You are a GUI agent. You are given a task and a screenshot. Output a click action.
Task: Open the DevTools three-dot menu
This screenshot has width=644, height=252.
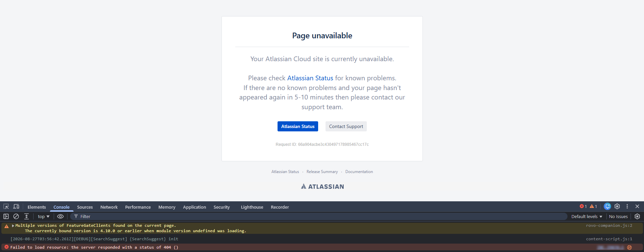pyautogui.click(x=627, y=206)
